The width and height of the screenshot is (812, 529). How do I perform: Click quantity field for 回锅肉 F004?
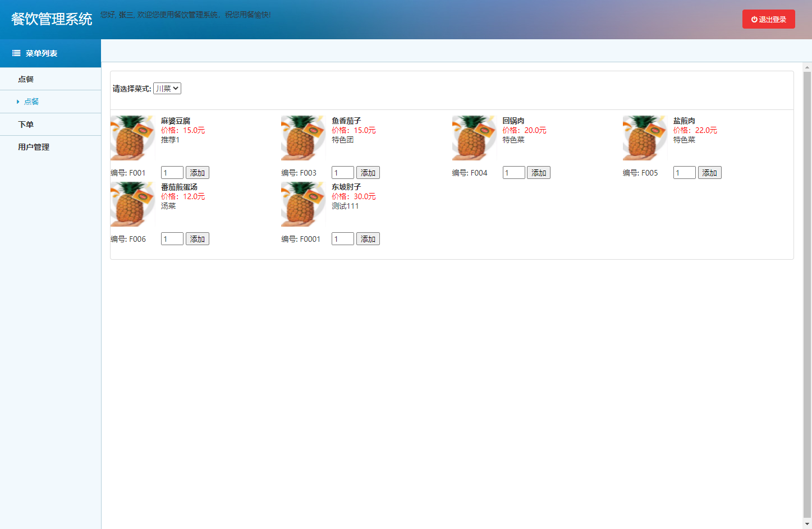pos(514,173)
